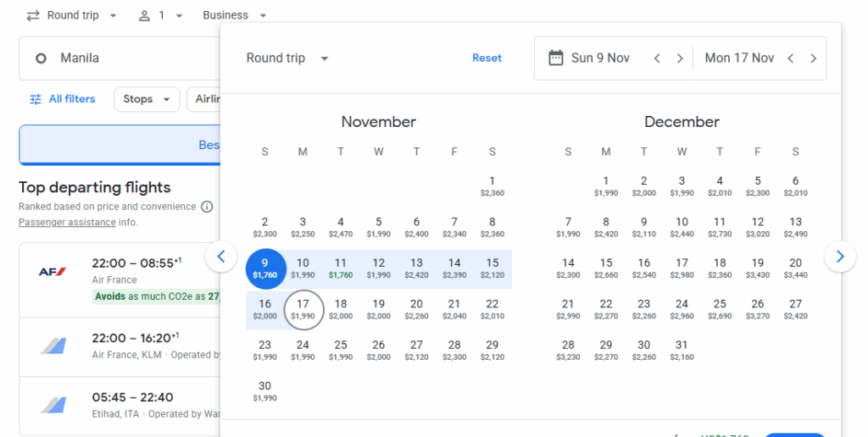The height and width of the screenshot is (437, 868).
Task: Click the previous month arrow on calendar
Action: click(221, 256)
